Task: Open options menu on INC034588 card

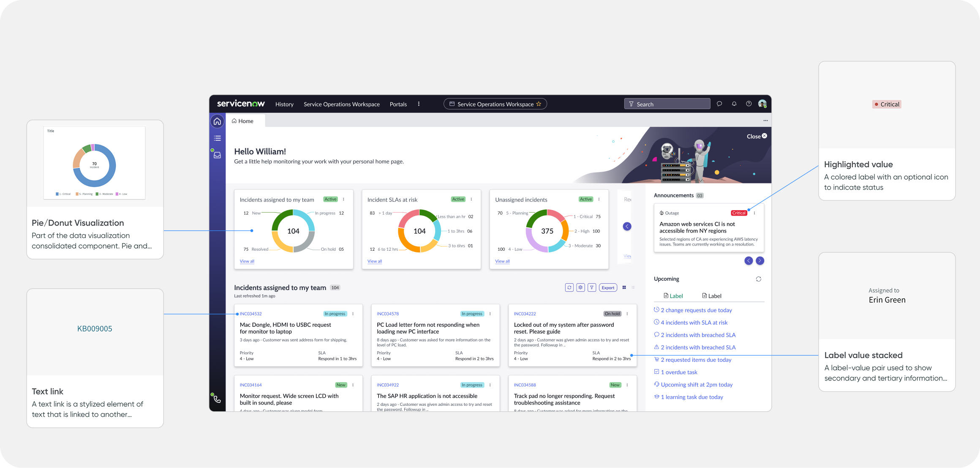Action: click(627, 385)
